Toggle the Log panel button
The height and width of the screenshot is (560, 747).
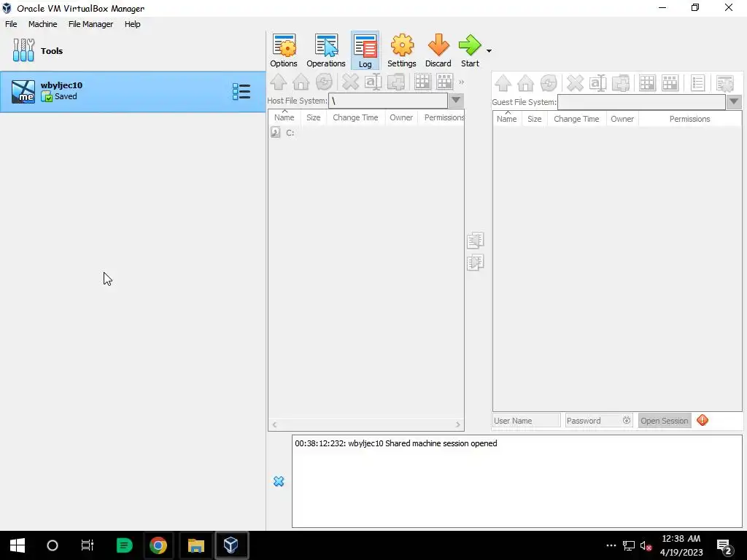point(365,50)
